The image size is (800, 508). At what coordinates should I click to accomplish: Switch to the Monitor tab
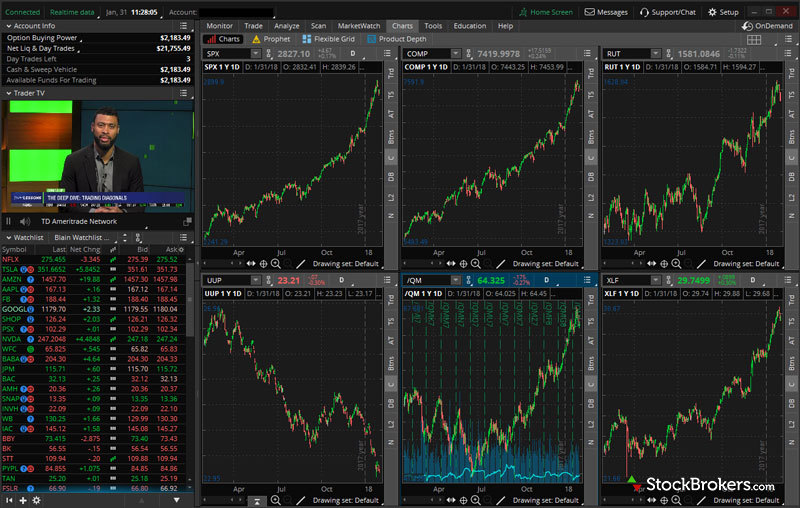(219, 26)
